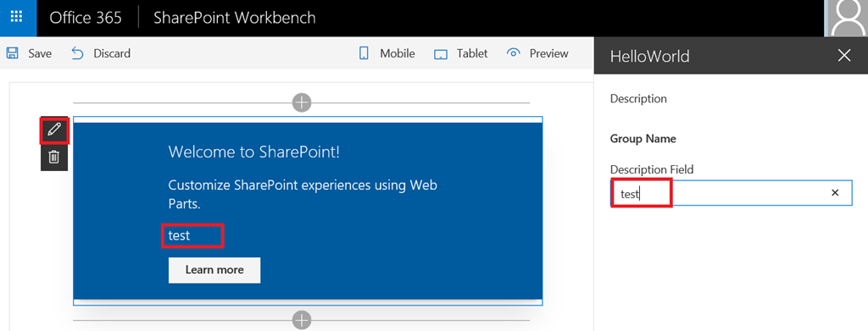Image resolution: width=868 pixels, height=331 pixels.
Task: Switch to Mobile view
Action: point(387,53)
